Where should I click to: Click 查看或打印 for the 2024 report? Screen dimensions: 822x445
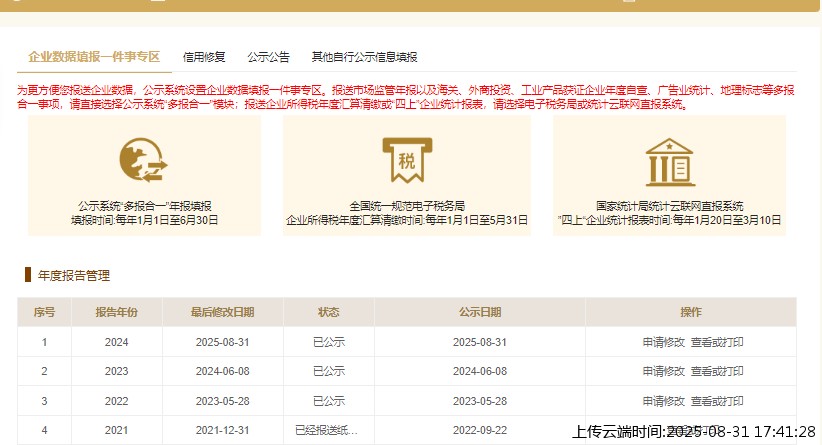coord(717,342)
